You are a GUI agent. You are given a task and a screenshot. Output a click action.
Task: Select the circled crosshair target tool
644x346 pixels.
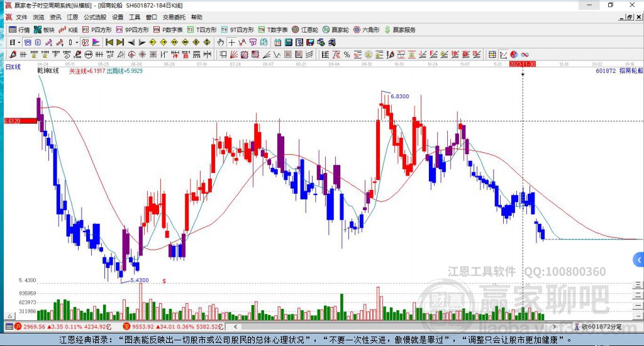click(131, 55)
